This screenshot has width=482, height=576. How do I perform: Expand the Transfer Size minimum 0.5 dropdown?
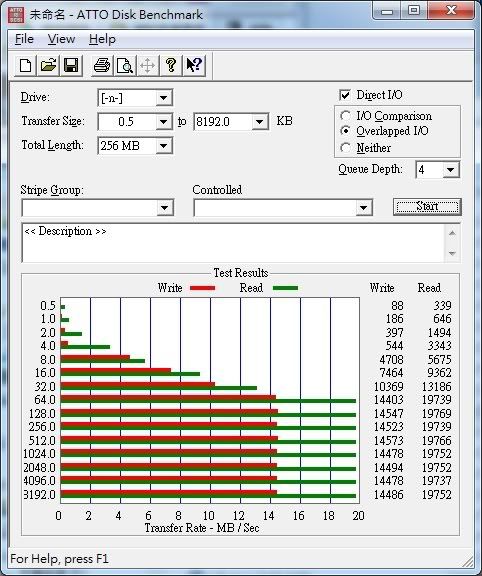[163, 122]
